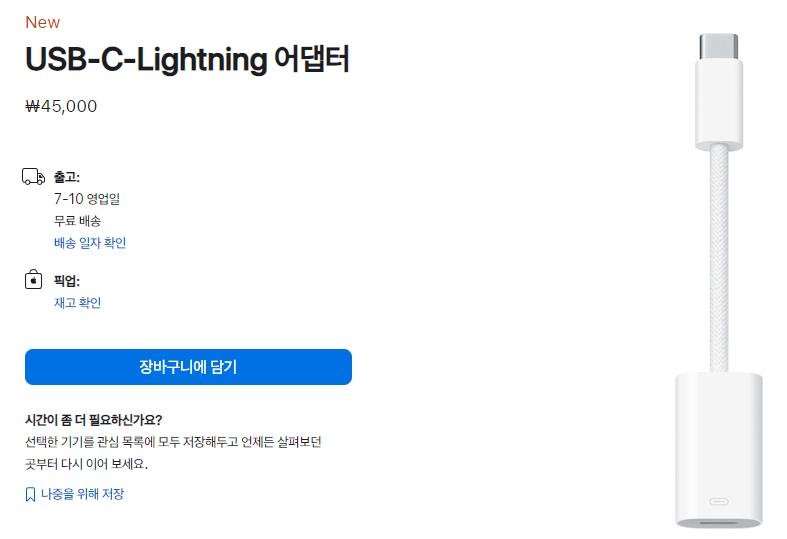Image resolution: width=787 pixels, height=539 pixels.
Task: Click the orange New label
Action: click(x=43, y=23)
